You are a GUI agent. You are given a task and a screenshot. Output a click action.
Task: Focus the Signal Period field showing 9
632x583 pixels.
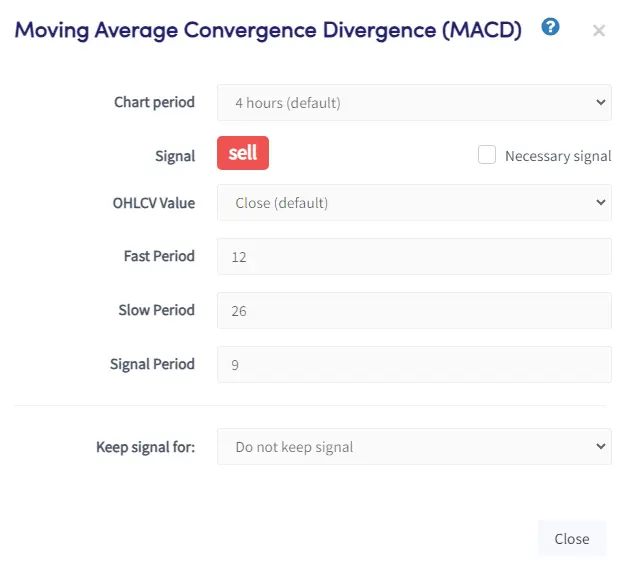point(414,364)
